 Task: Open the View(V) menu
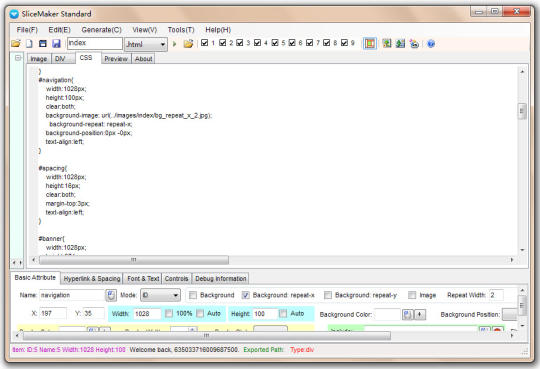(x=145, y=30)
